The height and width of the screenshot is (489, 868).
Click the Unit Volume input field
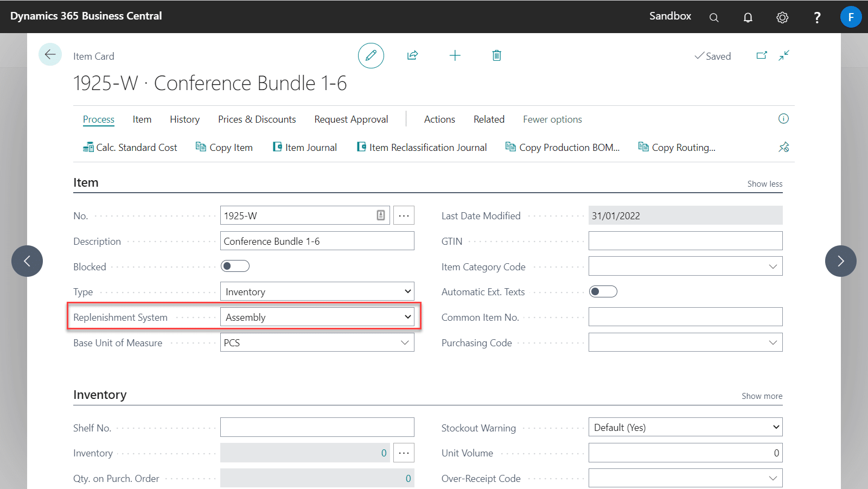(686, 453)
